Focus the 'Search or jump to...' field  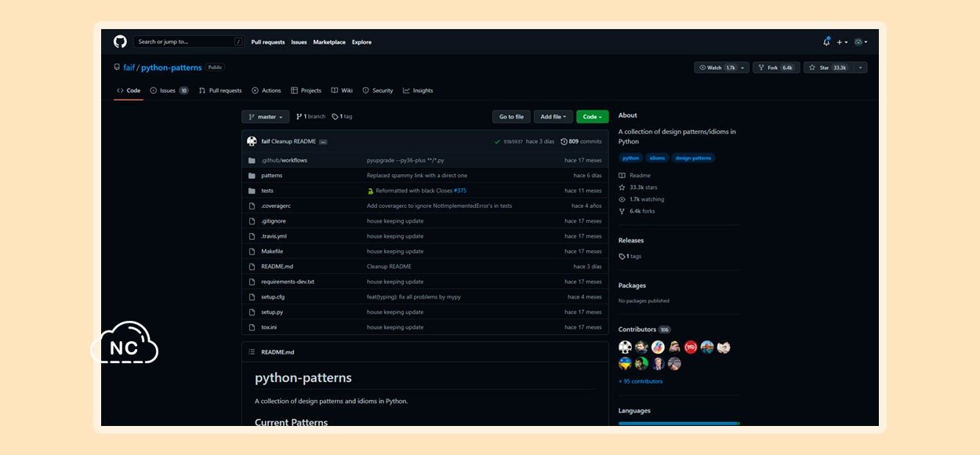coord(188,42)
